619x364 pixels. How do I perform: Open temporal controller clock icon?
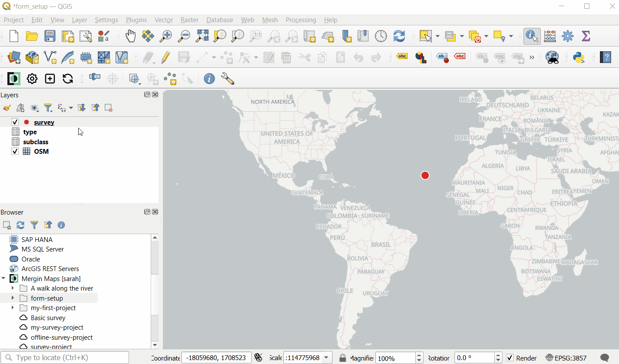[x=381, y=36]
